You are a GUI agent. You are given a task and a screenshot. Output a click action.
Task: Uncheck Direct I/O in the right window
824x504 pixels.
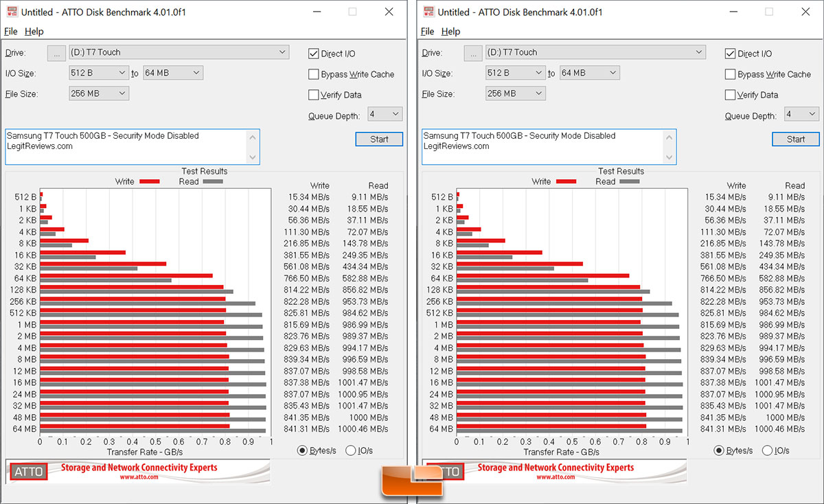(x=731, y=54)
